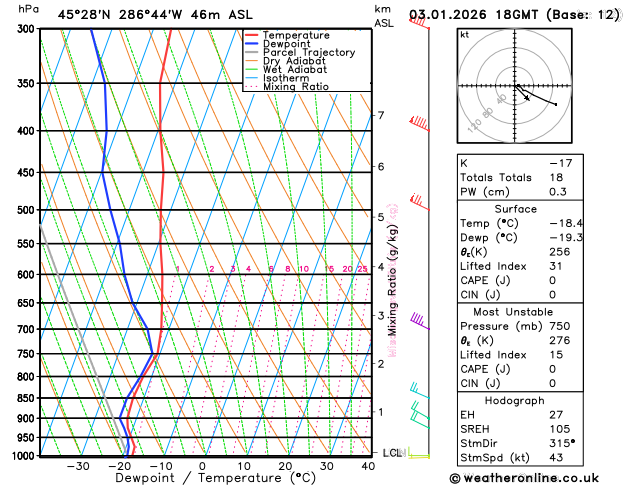Viewport: 629px width, 486px height.
Task: Click the 45°28'N 286°44'W 46m ASL title
Action: pos(155,15)
